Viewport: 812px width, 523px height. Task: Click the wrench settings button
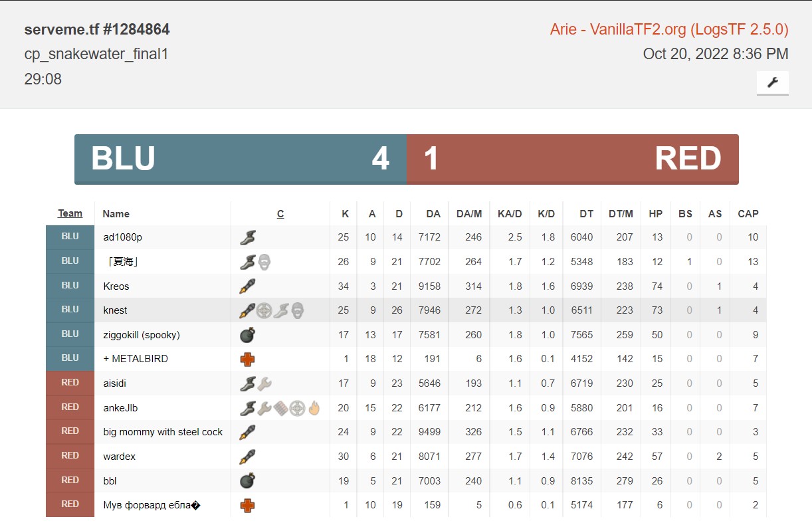tap(772, 82)
